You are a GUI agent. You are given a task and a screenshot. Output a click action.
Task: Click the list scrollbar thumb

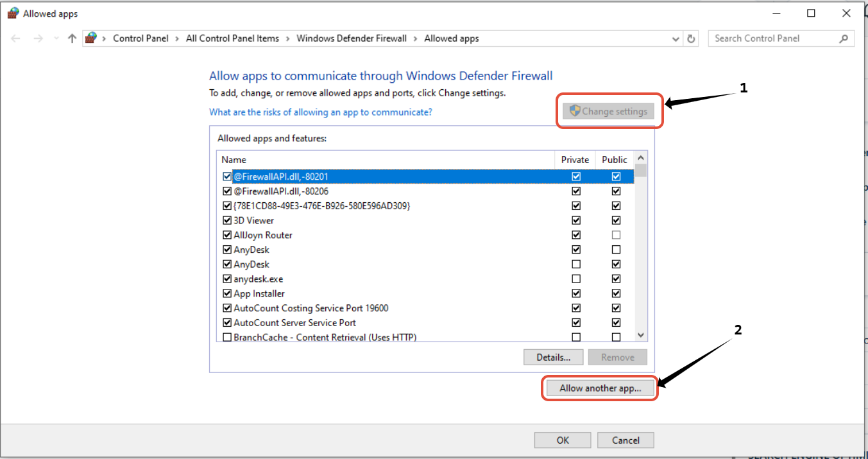click(x=640, y=171)
